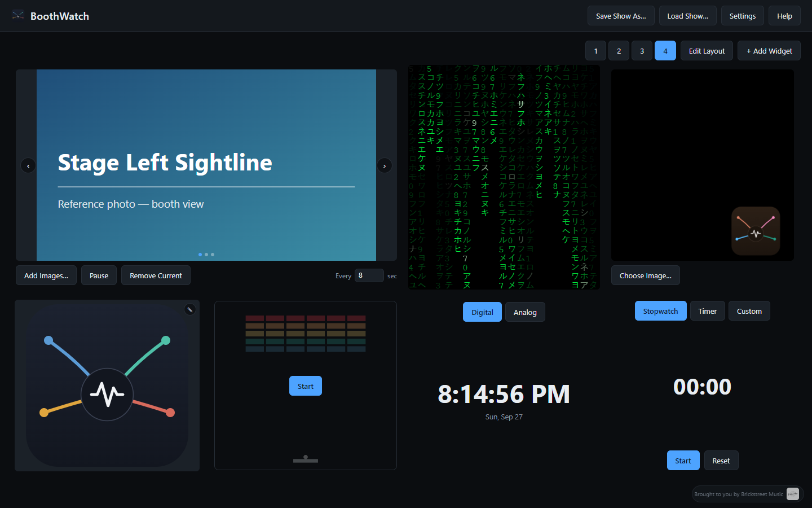Advance to the next slide with the right arrow
Screen dimensions: 812x508
(x=385, y=165)
